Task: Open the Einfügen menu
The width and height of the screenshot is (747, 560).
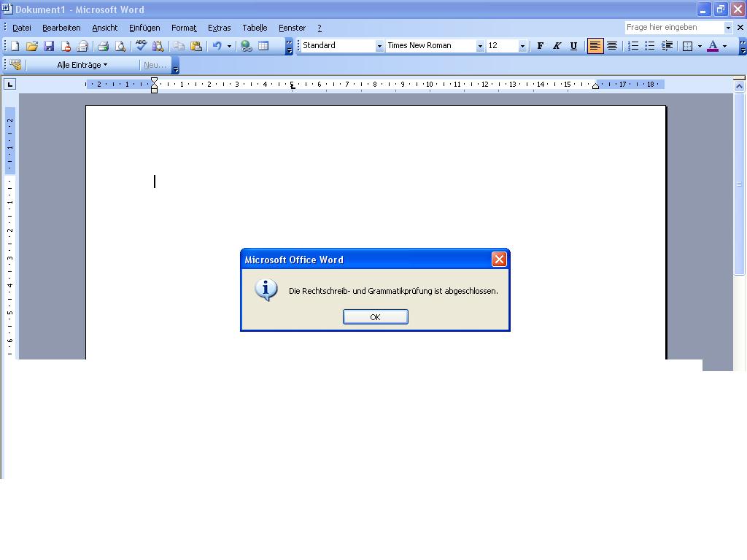Action: [144, 28]
